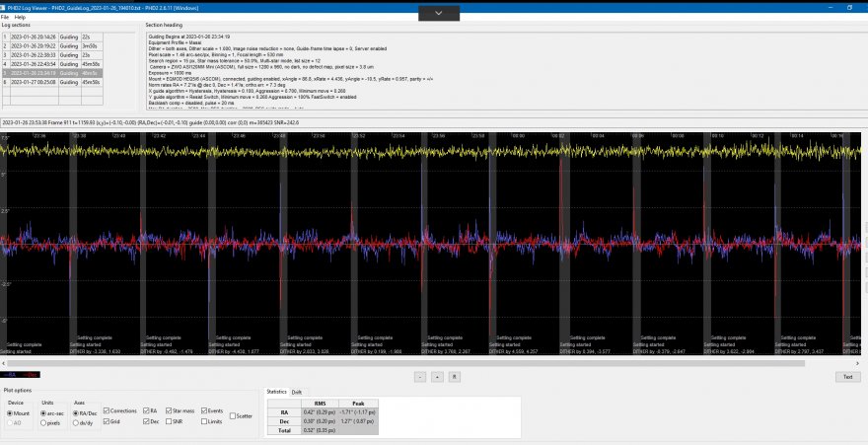
Task: Click the Text button
Action: [846, 377]
